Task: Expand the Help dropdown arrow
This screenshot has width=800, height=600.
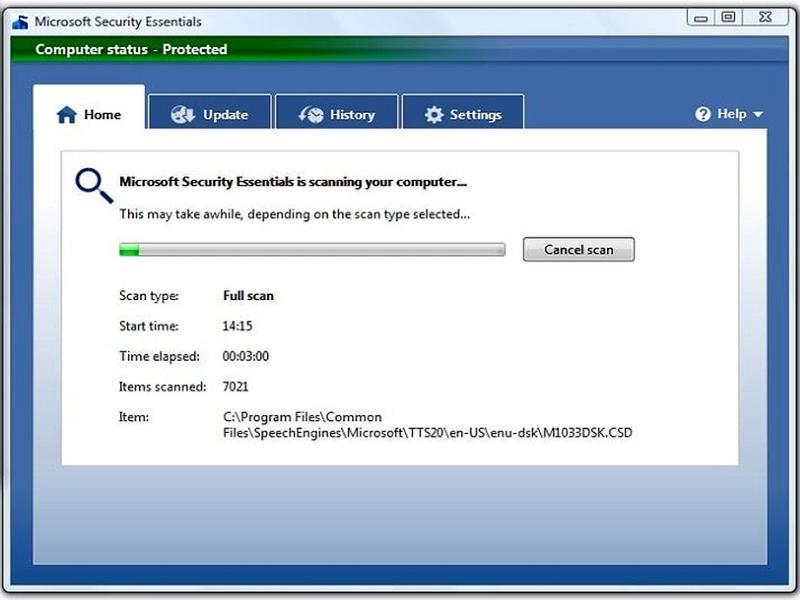Action: [758, 114]
